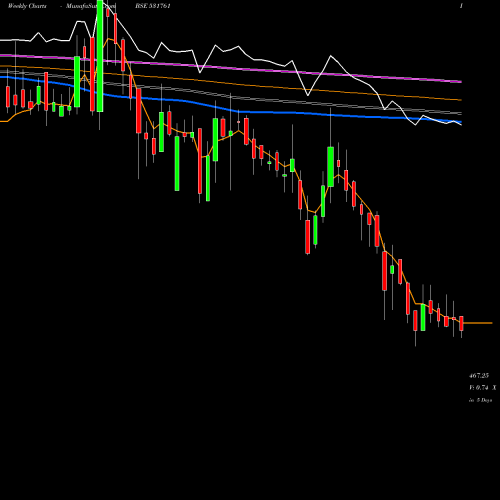Click the 'V: 0.74 X' volume text
Viewport: 500px width, 500px height.
[482, 388]
